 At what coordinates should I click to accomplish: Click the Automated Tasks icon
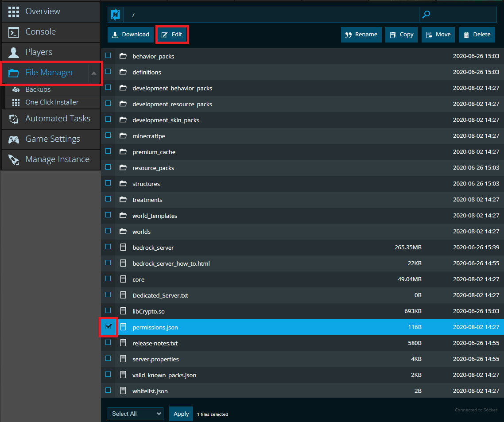click(14, 119)
